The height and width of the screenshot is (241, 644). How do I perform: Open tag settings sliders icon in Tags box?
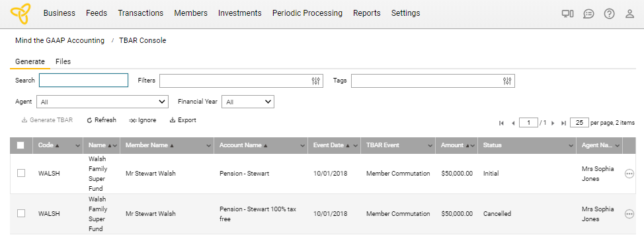(x=507, y=81)
